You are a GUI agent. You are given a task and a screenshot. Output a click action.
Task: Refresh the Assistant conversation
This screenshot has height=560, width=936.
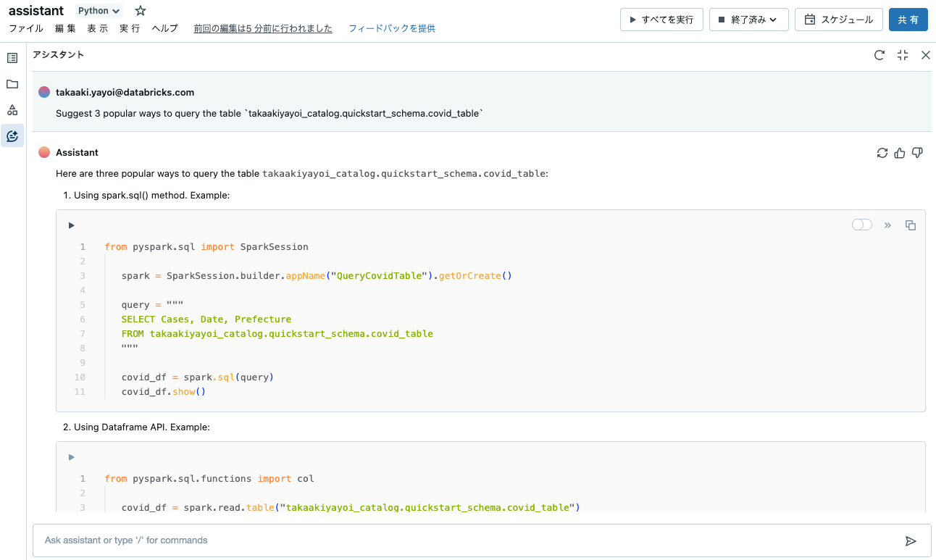[879, 54]
